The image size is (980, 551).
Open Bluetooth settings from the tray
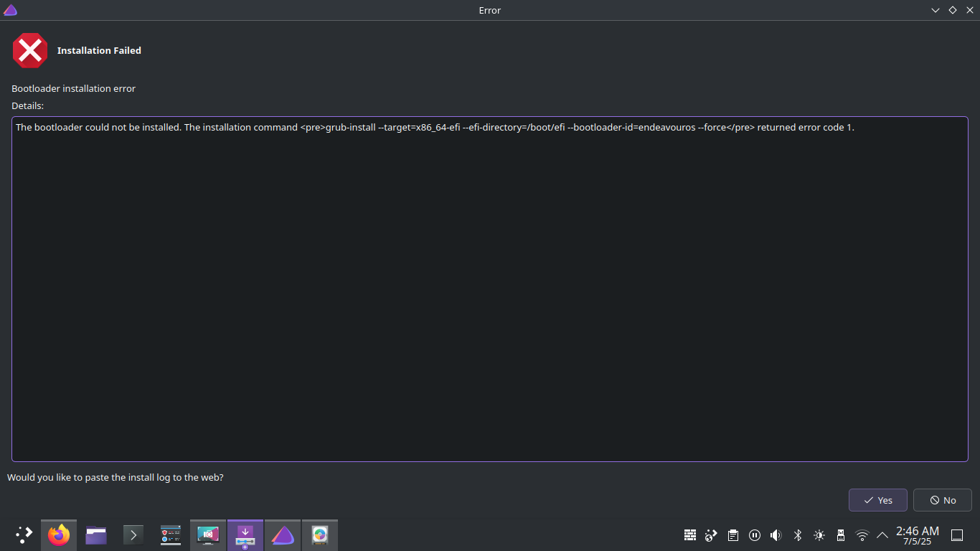pyautogui.click(x=797, y=535)
